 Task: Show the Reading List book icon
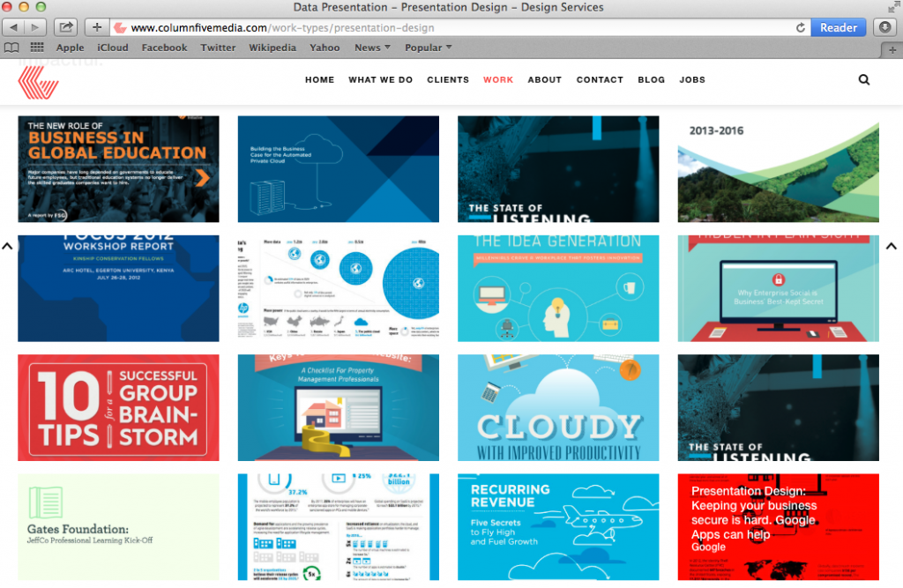[11, 48]
